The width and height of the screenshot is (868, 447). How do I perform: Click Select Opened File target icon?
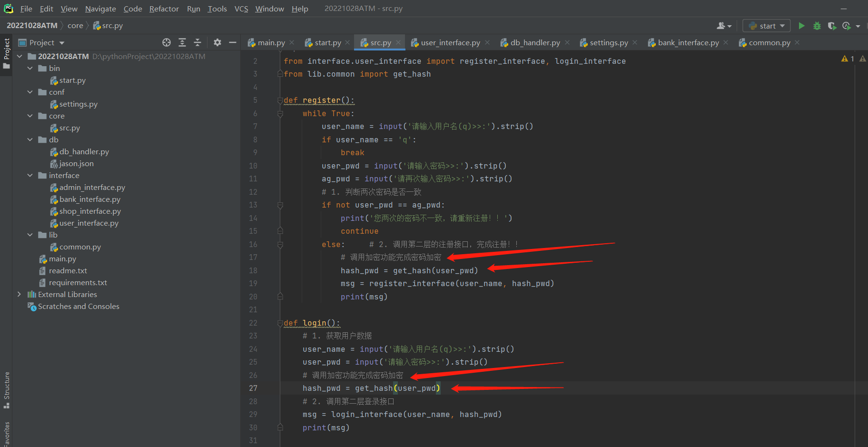click(167, 42)
